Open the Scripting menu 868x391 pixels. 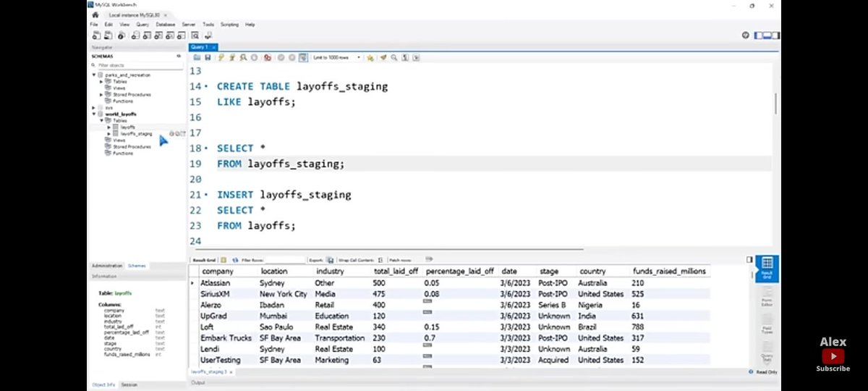coord(229,25)
